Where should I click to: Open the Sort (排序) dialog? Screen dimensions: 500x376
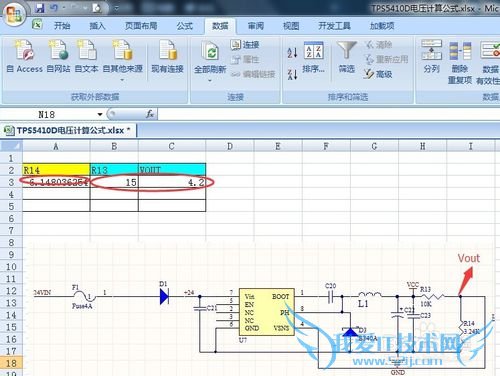coord(313,57)
